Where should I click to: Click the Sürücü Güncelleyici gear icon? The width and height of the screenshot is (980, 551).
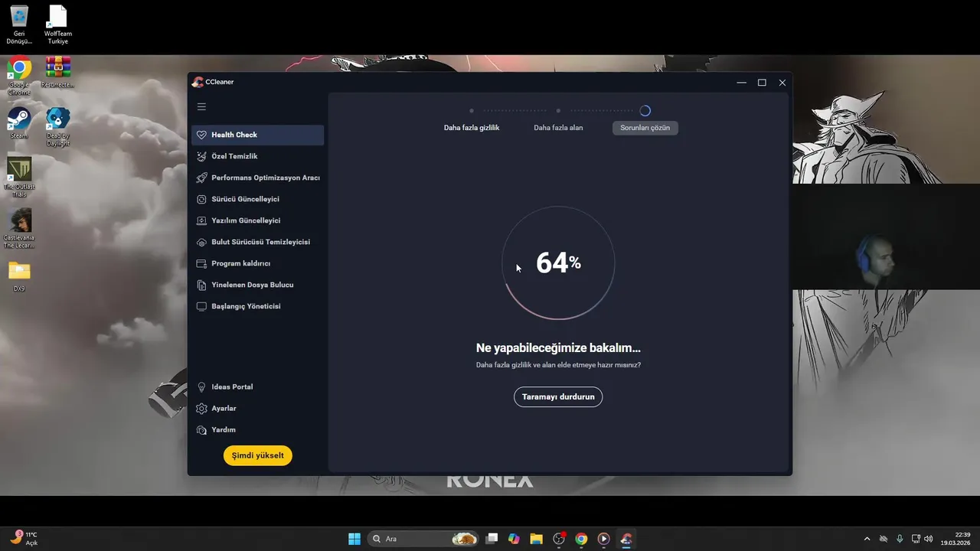pyautogui.click(x=201, y=199)
